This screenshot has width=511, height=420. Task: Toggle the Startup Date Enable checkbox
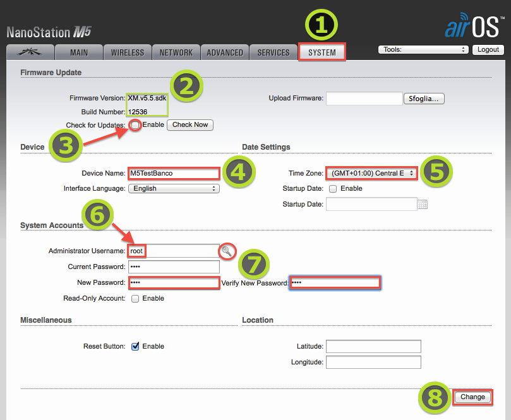[333, 188]
